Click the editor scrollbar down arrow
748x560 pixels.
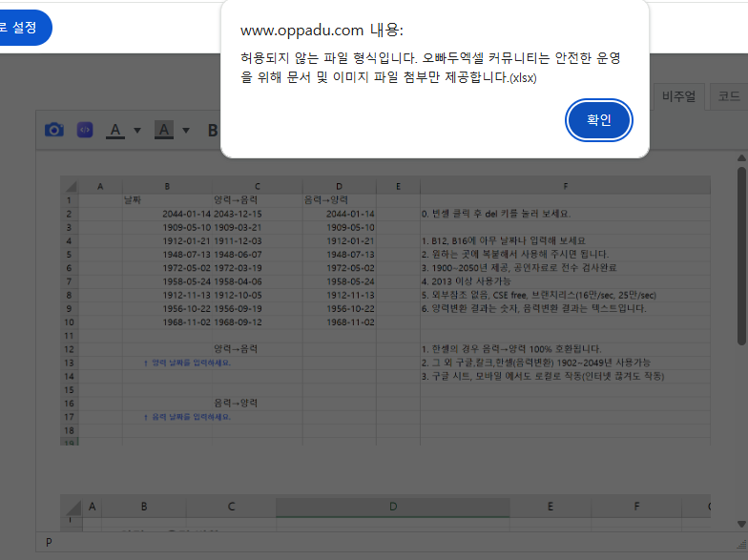pyautogui.click(x=741, y=524)
